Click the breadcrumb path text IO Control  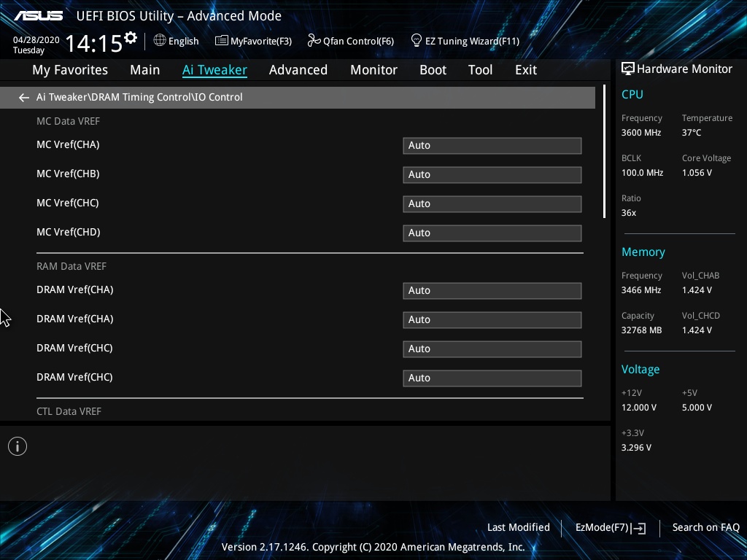pyautogui.click(x=219, y=97)
